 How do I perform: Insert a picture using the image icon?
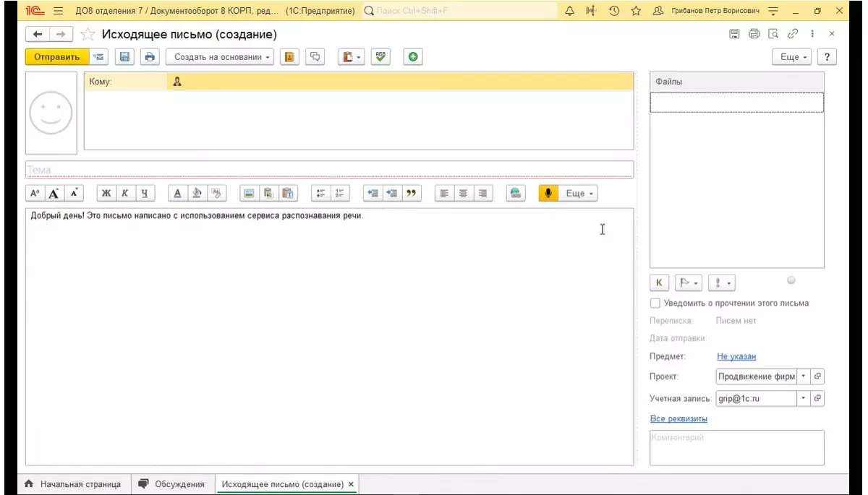point(249,194)
